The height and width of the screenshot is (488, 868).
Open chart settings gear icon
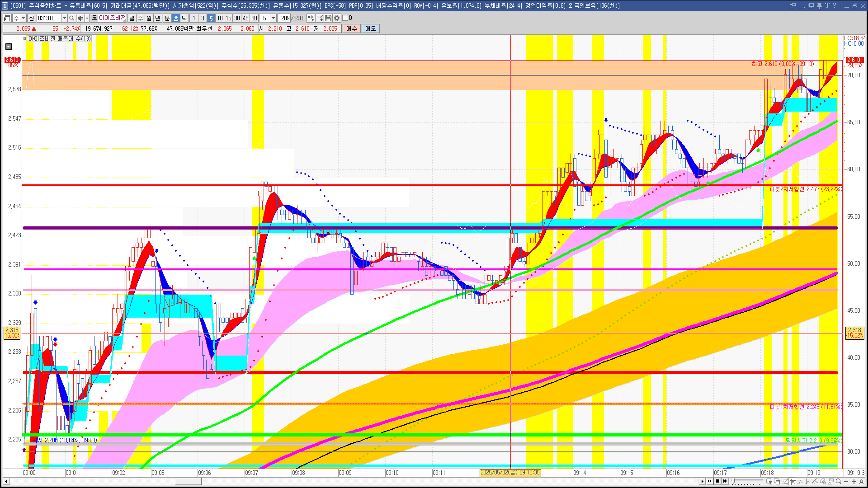(337, 18)
